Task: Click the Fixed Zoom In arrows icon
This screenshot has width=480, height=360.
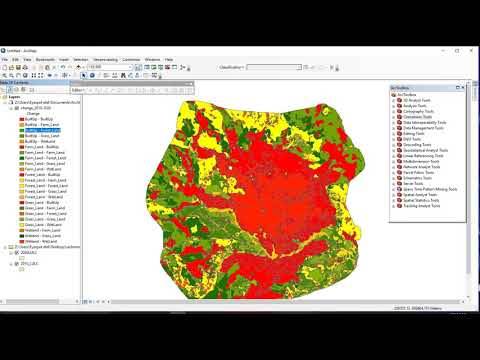Action: [34, 76]
